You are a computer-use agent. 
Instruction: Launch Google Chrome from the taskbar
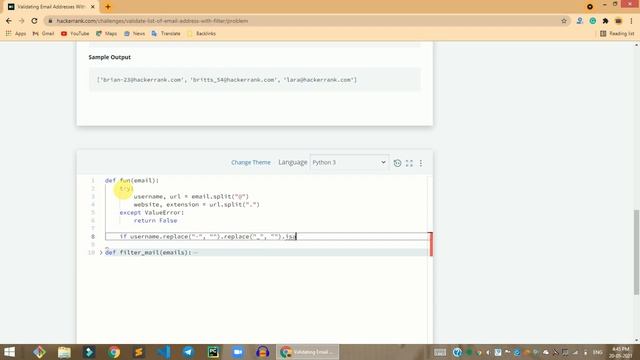click(x=114, y=352)
